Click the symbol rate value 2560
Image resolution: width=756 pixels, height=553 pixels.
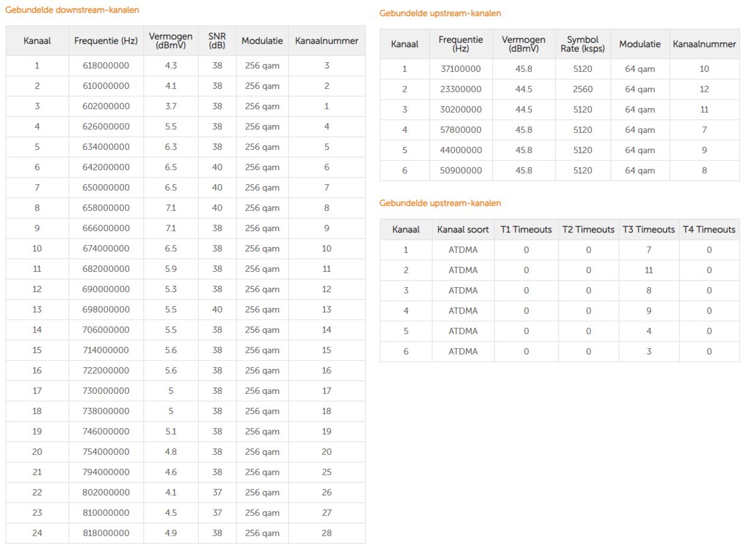(x=582, y=89)
